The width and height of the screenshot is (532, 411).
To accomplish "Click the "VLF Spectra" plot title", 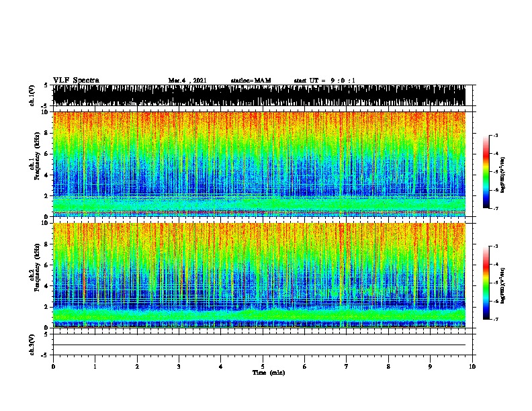I will click(x=76, y=80).
